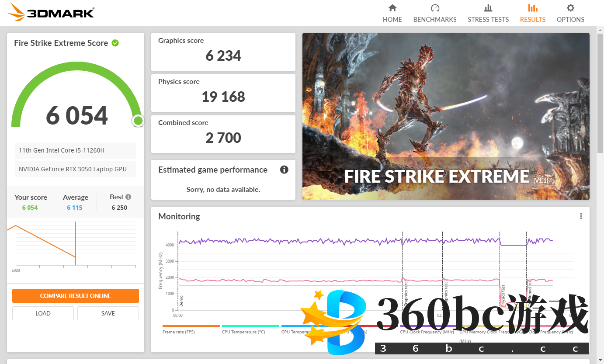The width and height of the screenshot is (604, 364).
Task: Click the SAVE button
Action: pos(108,313)
